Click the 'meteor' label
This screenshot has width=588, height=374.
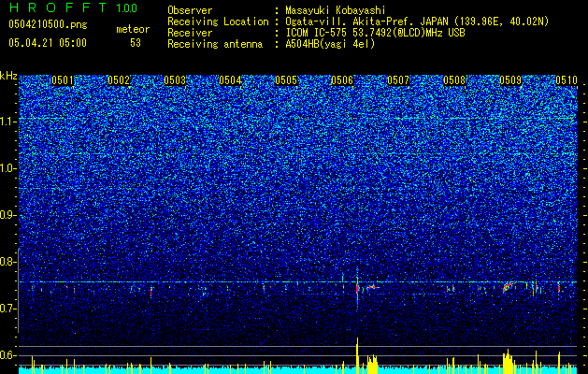point(133,29)
